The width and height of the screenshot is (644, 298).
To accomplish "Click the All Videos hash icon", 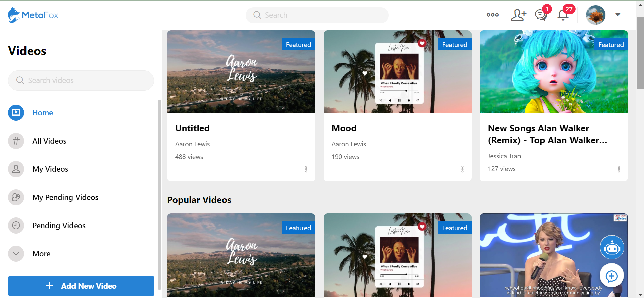I will tap(16, 141).
